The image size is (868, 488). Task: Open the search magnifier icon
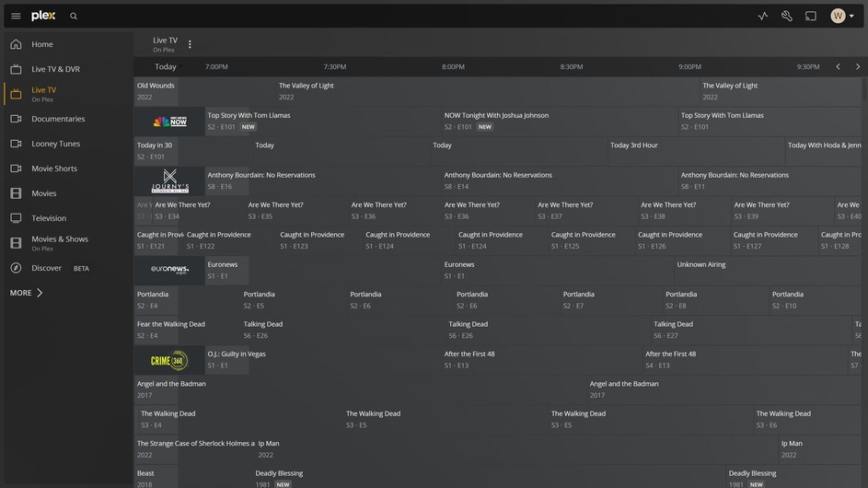coord(74,16)
